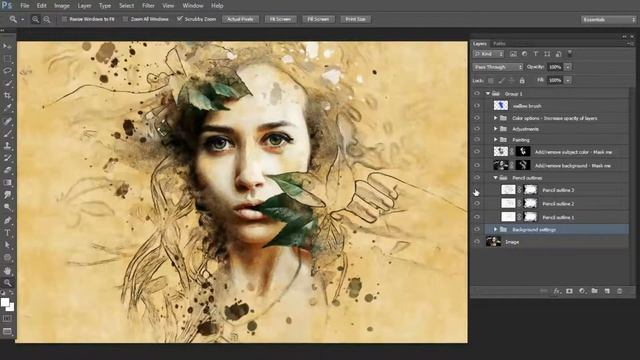
Task: Expand the Adjustments group
Action: (x=496, y=129)
